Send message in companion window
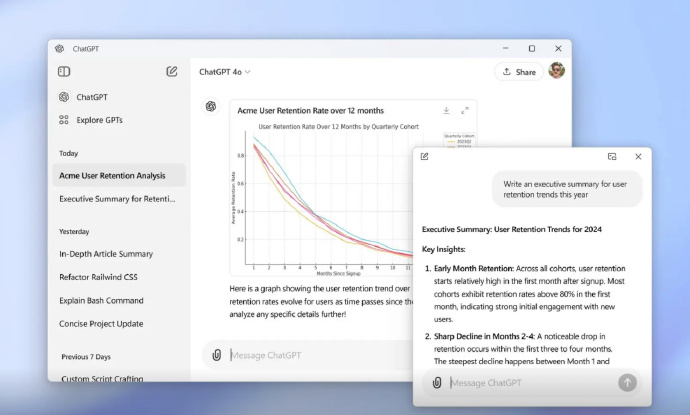The image size is (690, 415). click(627, 382)
